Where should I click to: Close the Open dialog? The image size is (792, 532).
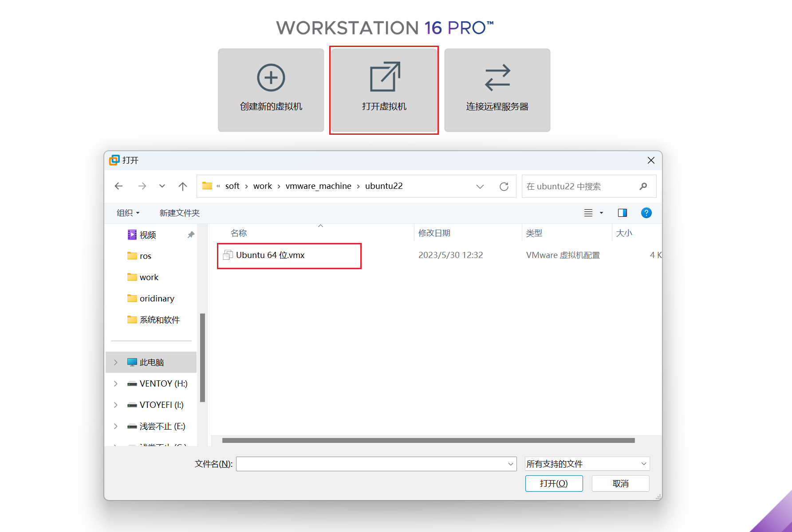651,160
